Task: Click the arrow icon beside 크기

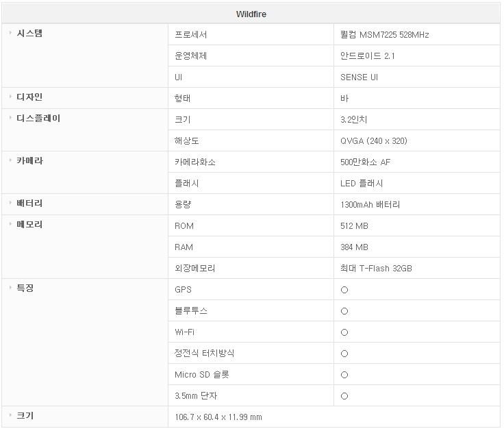Action: point(10,416)
